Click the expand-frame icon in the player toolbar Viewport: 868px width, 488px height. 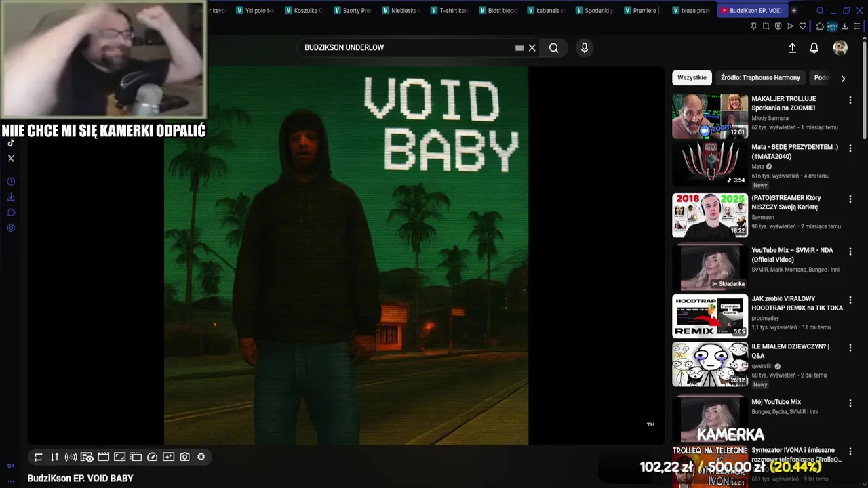click(119, 457)
